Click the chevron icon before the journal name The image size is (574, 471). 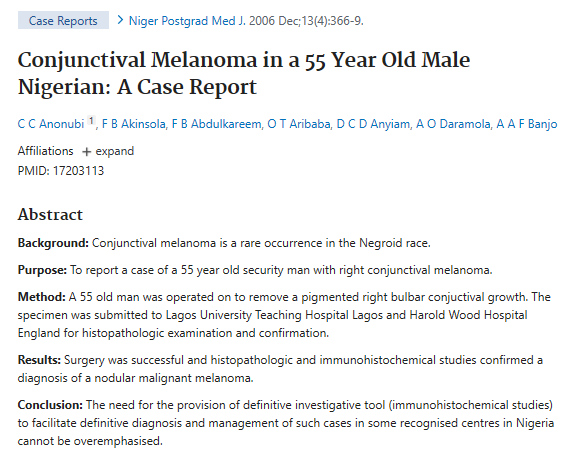click(x=120, y=20)
